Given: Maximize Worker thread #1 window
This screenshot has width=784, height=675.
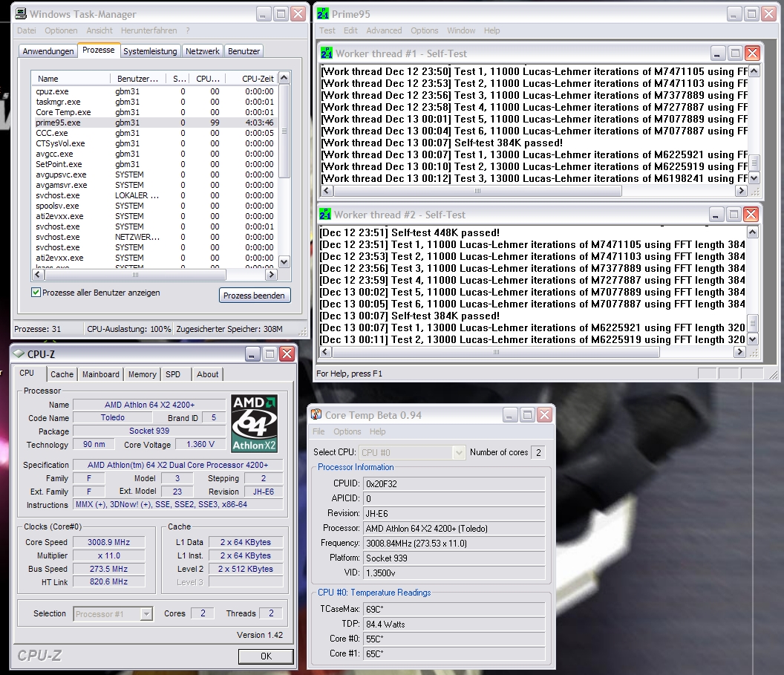Looking at the screenshot, I should coord(735,53).
